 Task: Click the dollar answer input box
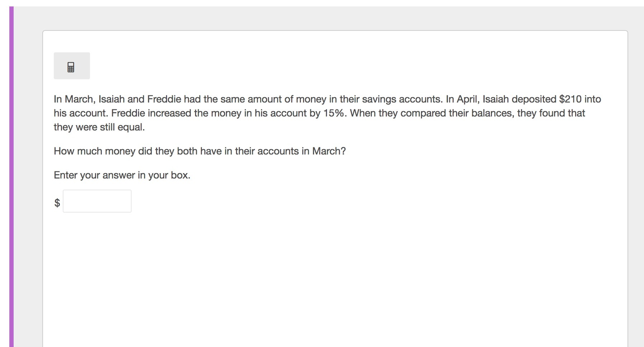[97, 201]
